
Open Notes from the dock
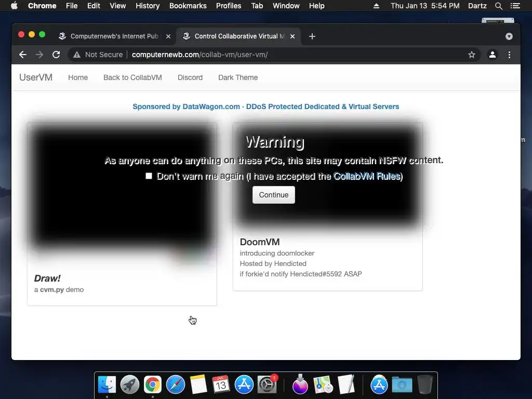[x=198, y=385]
